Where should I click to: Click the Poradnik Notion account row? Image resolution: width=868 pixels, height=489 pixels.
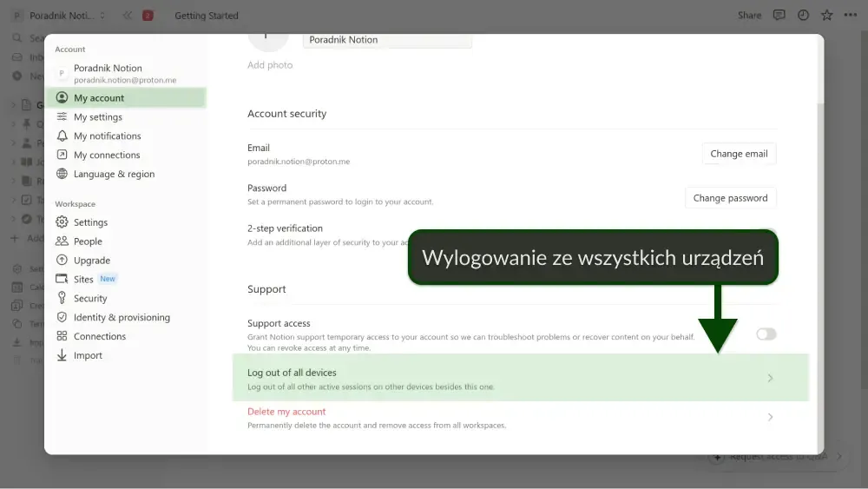126,73
